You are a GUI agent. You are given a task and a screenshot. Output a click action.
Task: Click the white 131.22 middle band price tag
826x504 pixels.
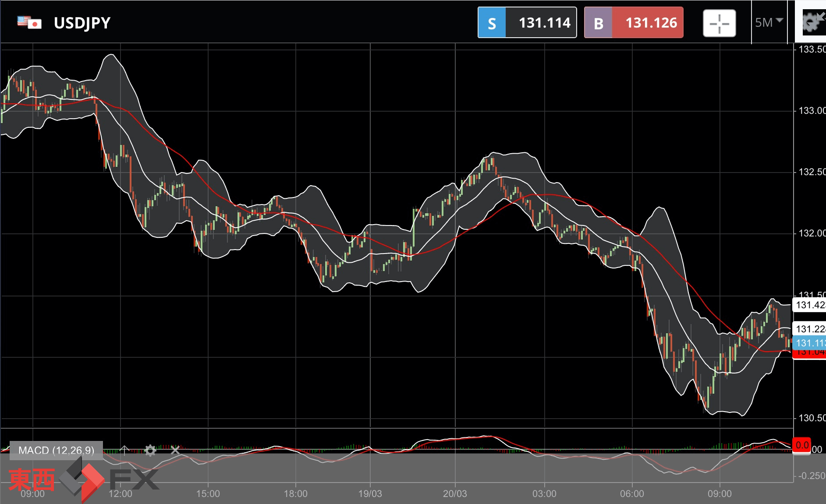(810, 329)
